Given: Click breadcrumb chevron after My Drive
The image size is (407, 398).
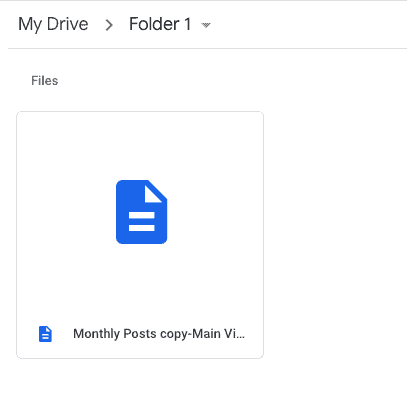Looking at the screenshot, I should pyautogui.click(x=109, y=25).
